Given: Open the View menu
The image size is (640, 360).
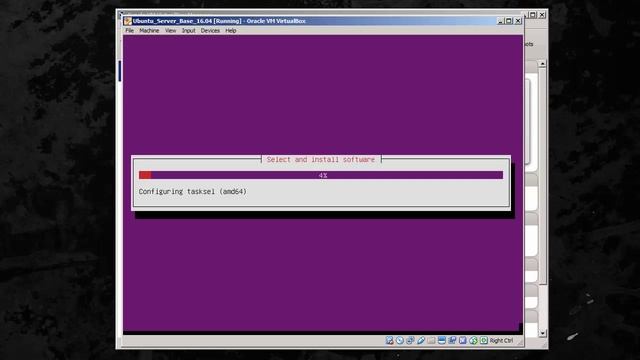Looking at the screenshot, I should 170,31.
